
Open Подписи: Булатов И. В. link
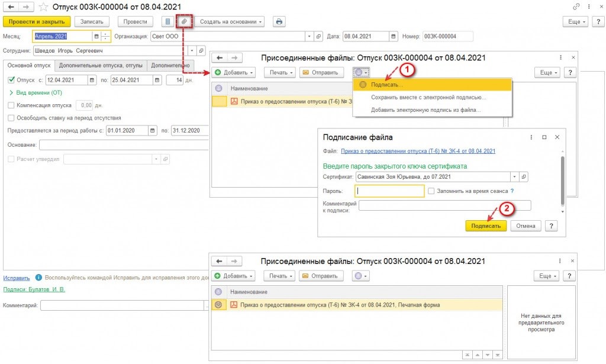point(34,289)
